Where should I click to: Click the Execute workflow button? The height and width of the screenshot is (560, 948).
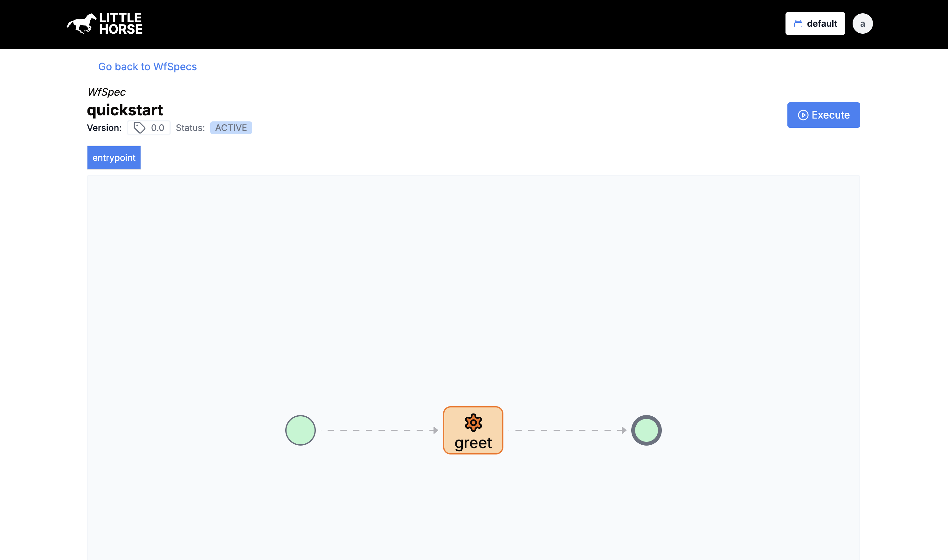pyautogui.click(x=823, y=115)
